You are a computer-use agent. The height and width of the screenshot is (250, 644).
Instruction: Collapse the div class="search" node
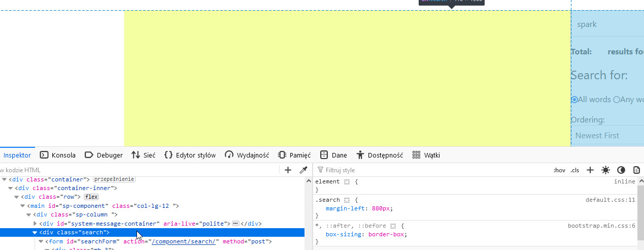tap(35, 233)
